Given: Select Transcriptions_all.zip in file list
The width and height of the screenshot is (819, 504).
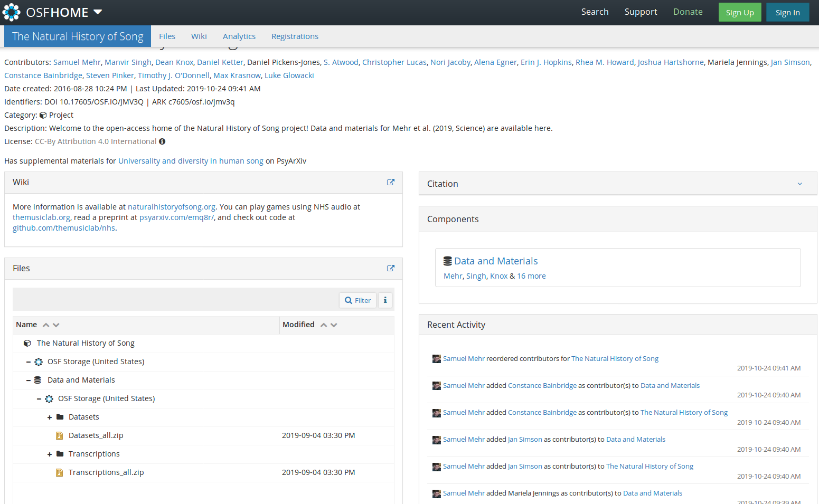Looking at the screenshot, I should (x=106, y=472).
